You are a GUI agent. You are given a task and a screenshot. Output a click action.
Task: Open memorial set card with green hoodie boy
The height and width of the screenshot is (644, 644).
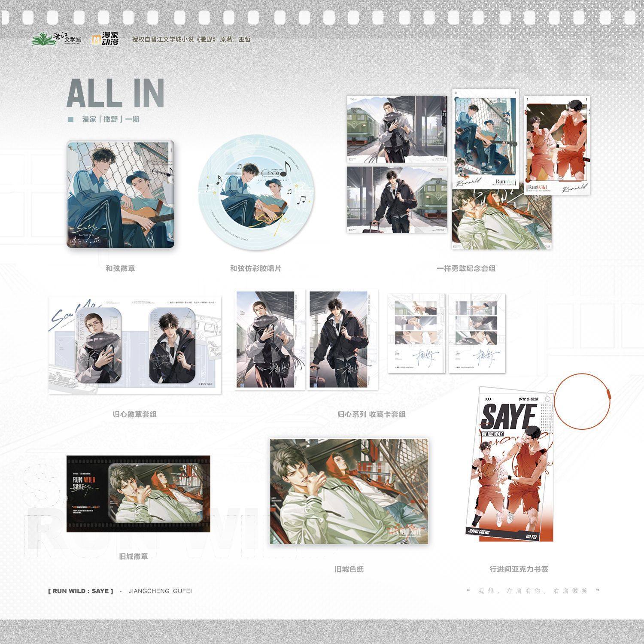click(501, 219)
